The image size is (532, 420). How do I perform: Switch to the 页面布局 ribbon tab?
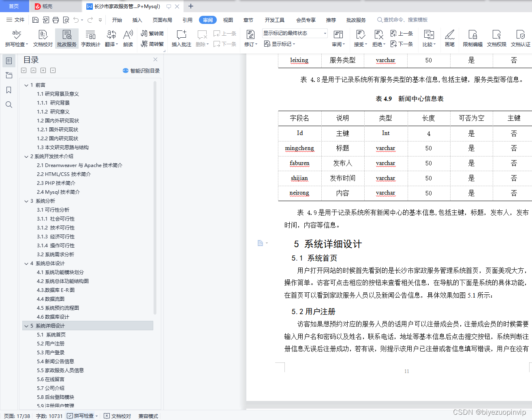pyautogui.click(x=162, y=20)
